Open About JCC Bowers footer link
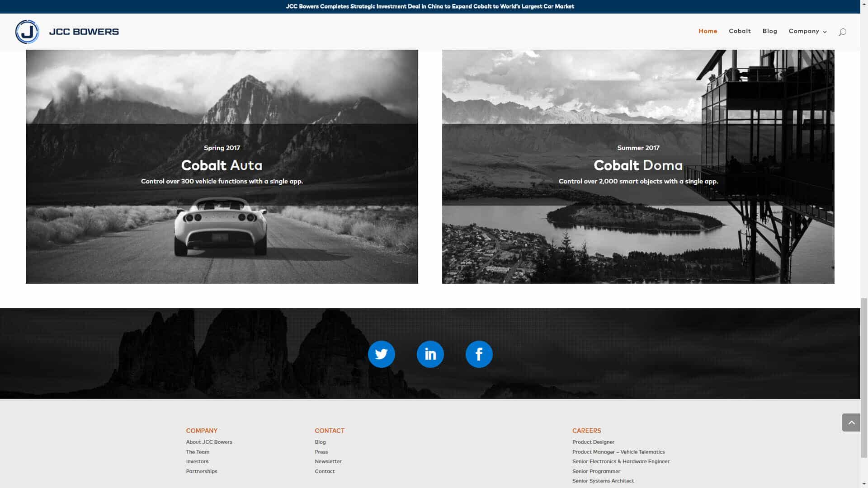 209,442
